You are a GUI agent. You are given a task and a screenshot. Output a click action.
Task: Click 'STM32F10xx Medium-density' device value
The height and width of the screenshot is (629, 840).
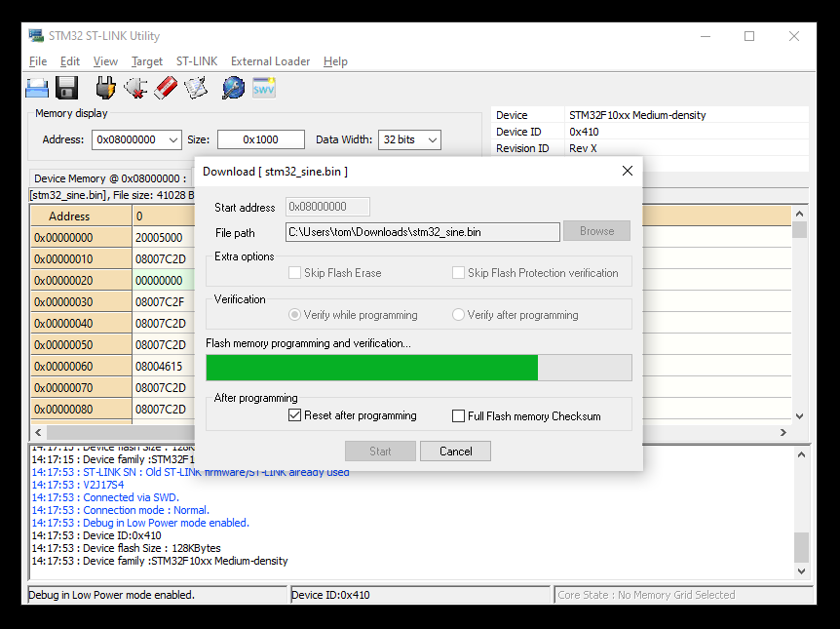coord(637,115)
